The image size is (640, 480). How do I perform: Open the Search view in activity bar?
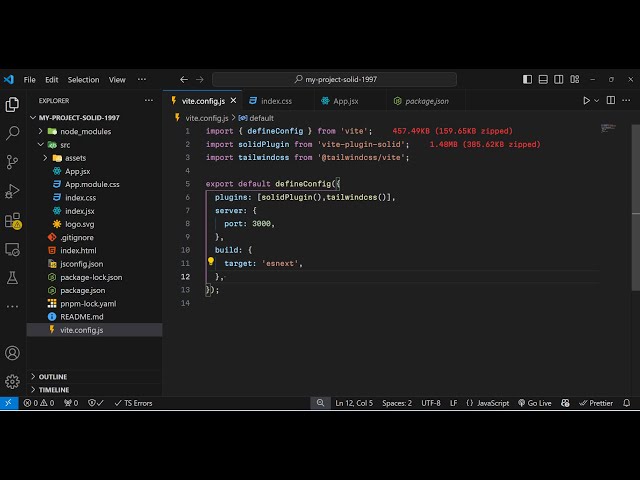12,132
